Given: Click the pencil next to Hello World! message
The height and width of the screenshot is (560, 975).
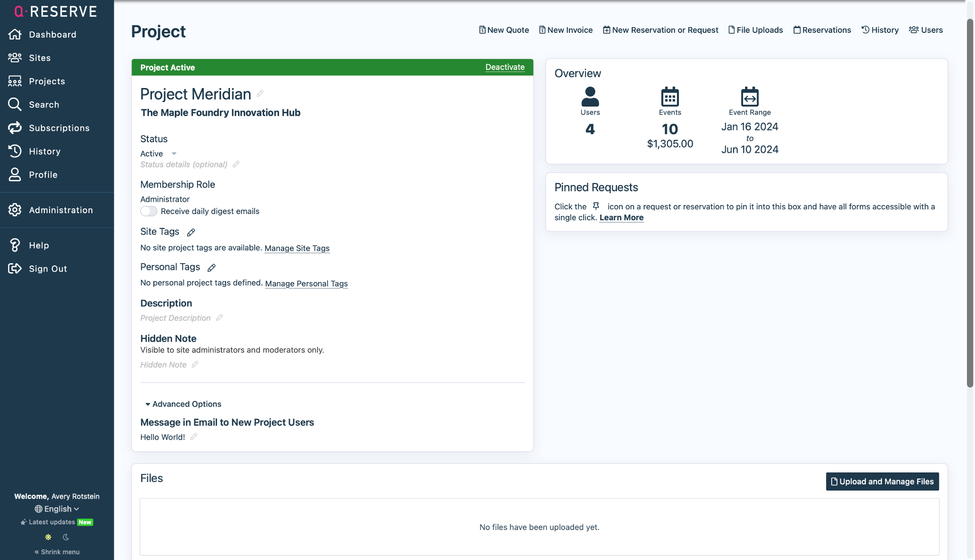Looking at the screenshot, I should pos(194,437).
